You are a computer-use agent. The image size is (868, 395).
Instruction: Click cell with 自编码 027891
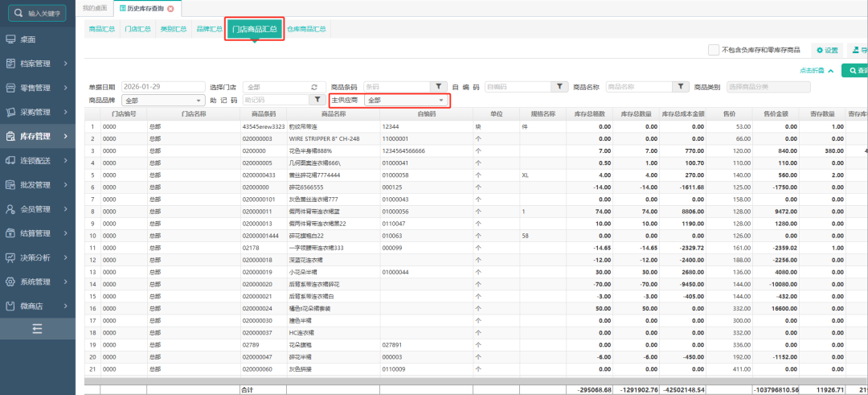[x=426, y=344]
